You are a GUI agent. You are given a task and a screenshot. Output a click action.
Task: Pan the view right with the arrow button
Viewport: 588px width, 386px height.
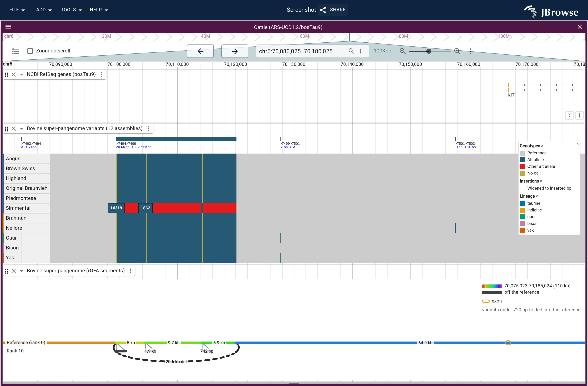click(x=234, y=51)
